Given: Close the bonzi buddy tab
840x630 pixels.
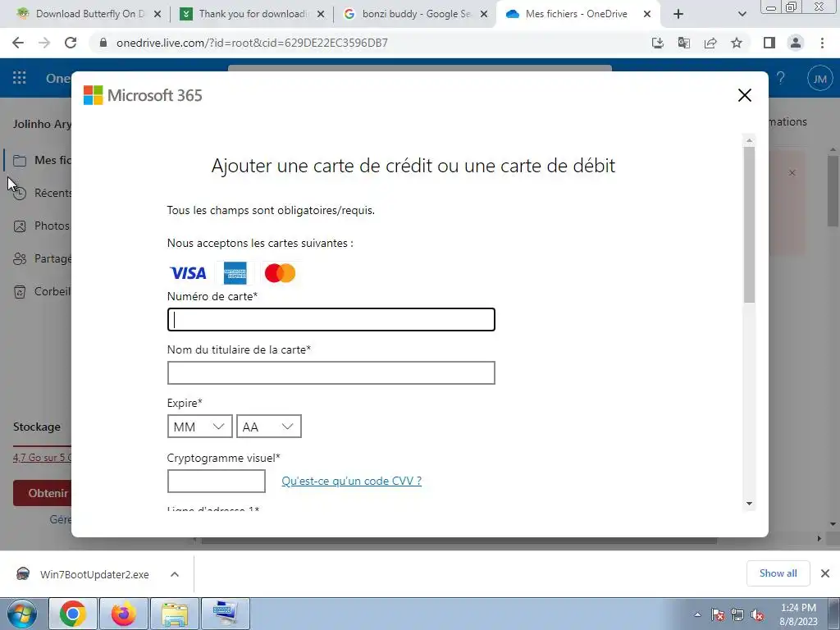Looking at the screenshot, I should coord(484,15).
